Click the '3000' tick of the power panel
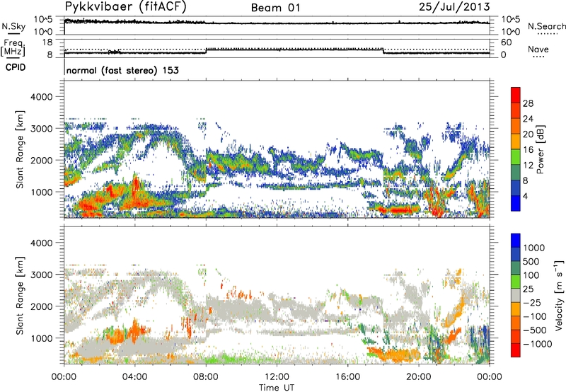This screenshot has height=392, width=566. pyautogui.click(x=41, y=129)
